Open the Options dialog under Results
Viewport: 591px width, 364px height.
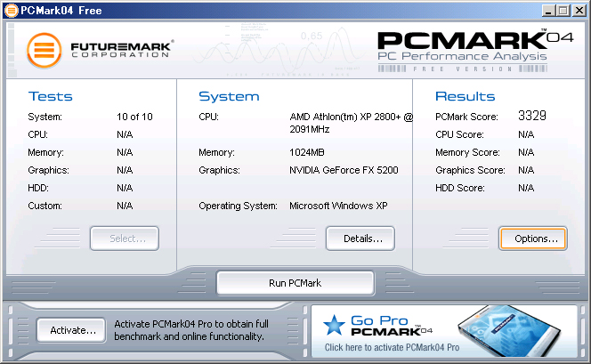532,239
